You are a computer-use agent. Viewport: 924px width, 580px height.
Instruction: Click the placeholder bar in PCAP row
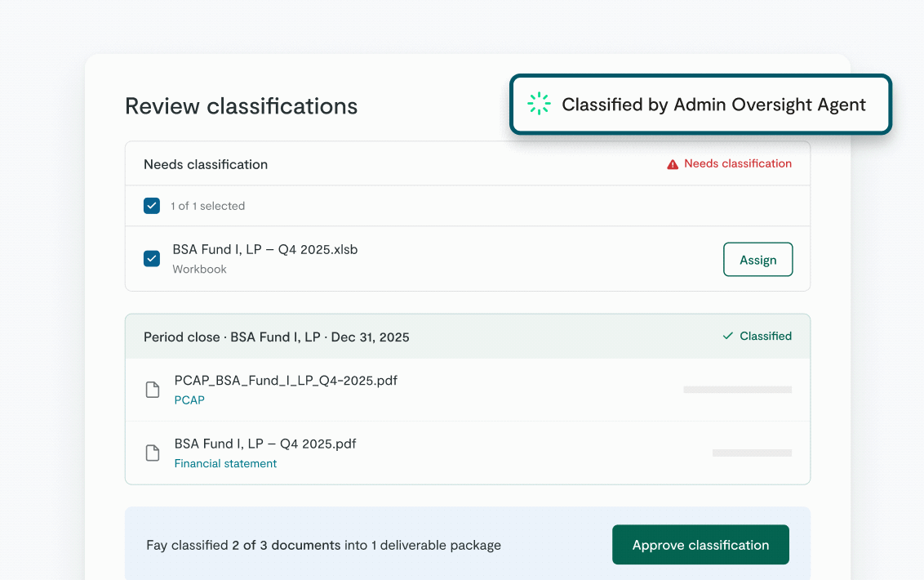[737, 390]
